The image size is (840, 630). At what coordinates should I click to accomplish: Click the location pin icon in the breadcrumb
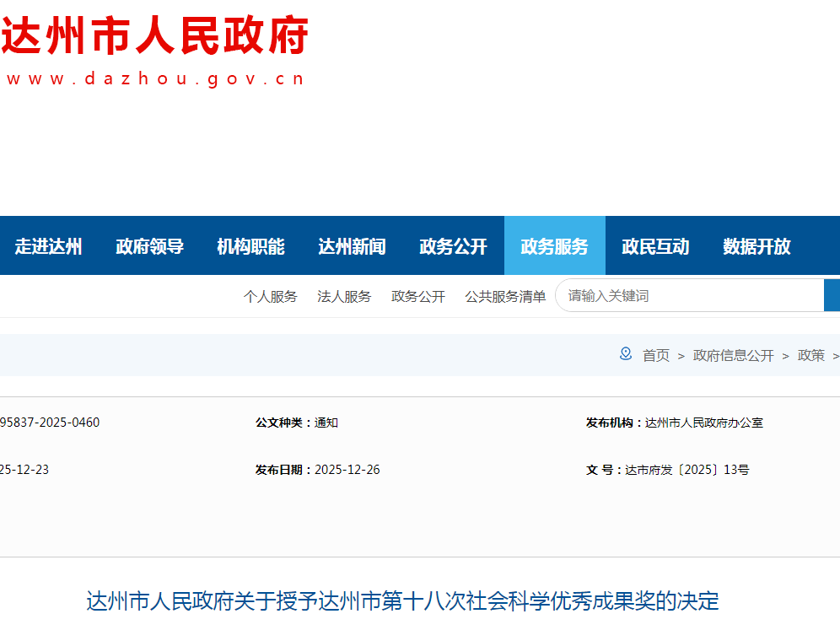tap(626, 354)
